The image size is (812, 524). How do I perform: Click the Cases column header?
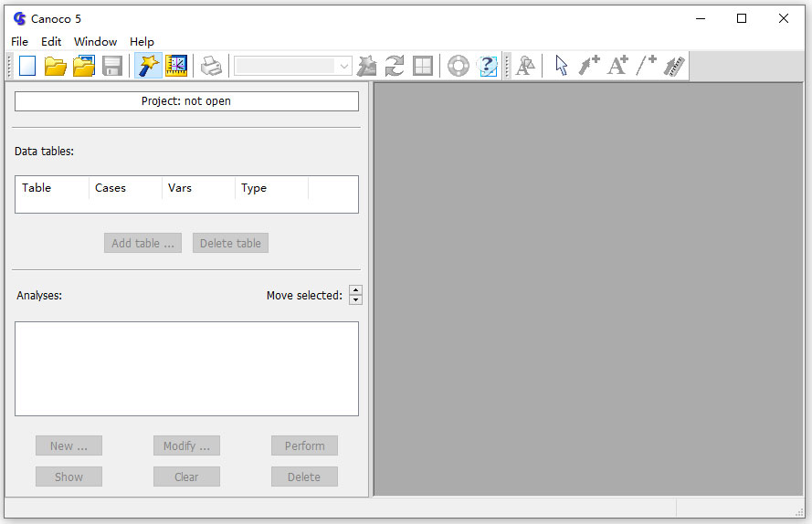pos(125,188)
